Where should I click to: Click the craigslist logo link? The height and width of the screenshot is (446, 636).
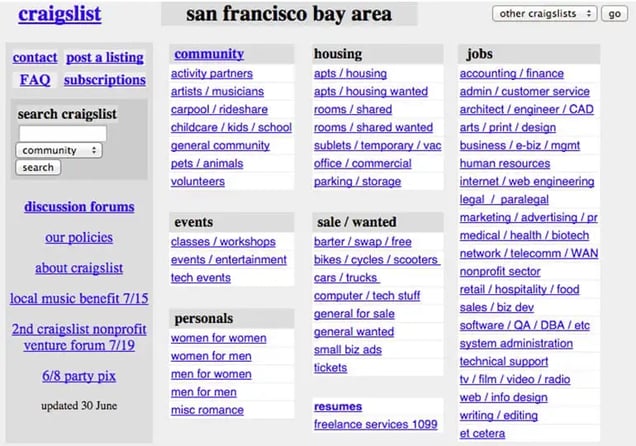(x=59, y=15)
